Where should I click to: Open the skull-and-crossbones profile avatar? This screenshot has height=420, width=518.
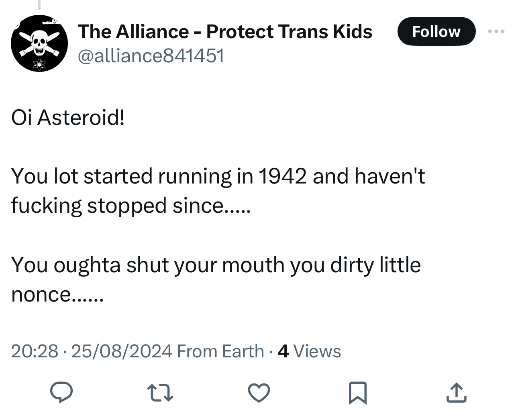39,43
